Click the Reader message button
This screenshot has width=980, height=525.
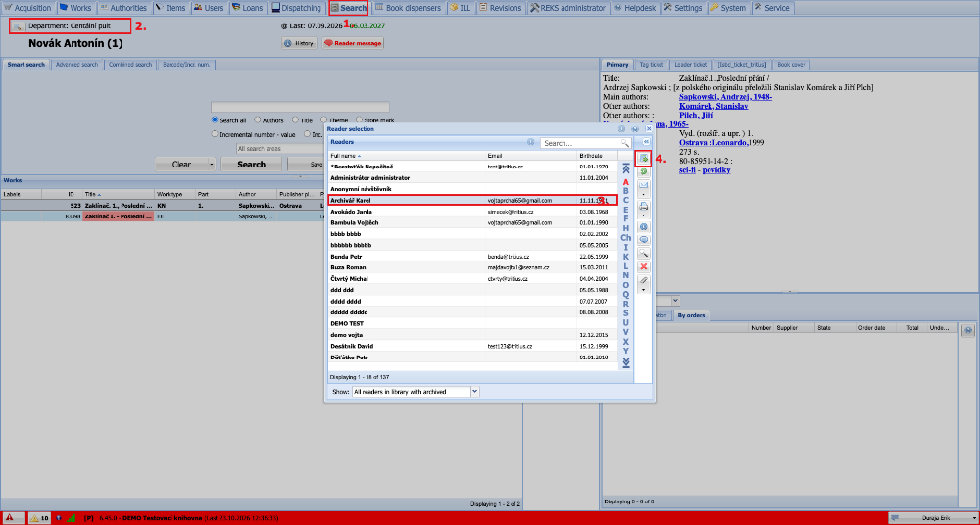(353, 44)
